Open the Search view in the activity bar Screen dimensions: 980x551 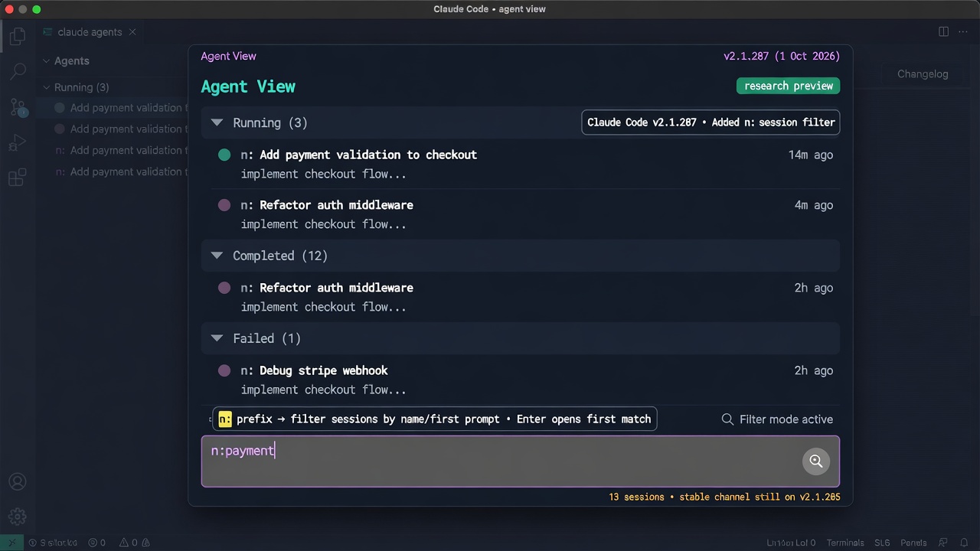click(17, 71)
